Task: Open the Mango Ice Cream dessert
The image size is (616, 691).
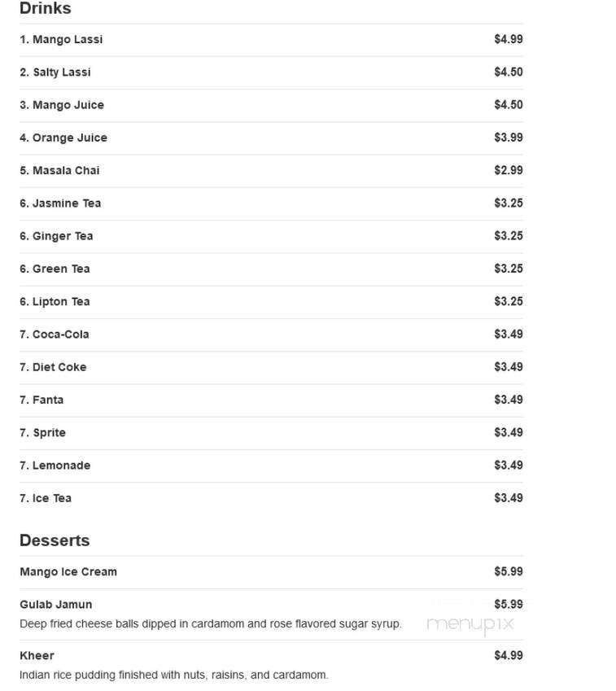Action: [271, 572]
